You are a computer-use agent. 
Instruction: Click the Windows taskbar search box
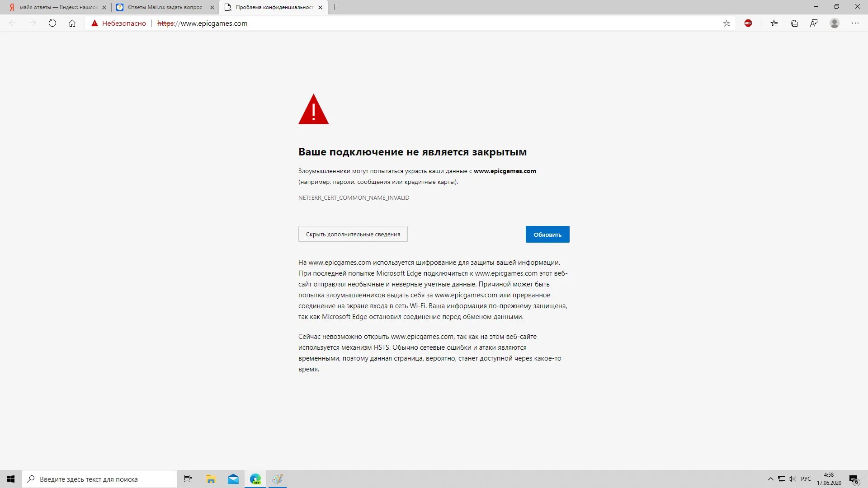pyautogui.click(x=99, y=479)
